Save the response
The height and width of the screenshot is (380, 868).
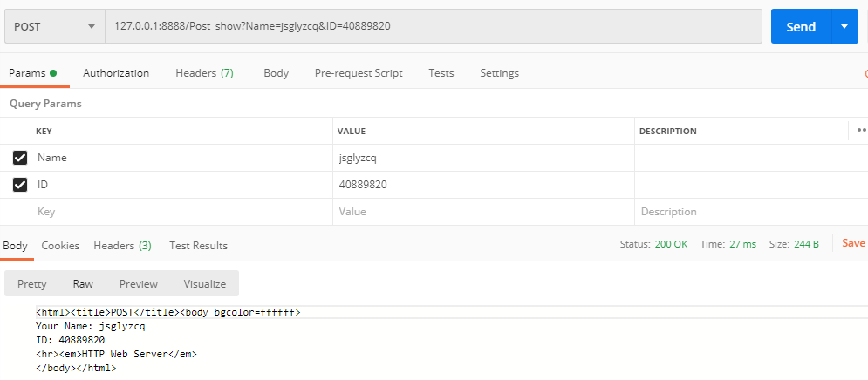(853, 243)
